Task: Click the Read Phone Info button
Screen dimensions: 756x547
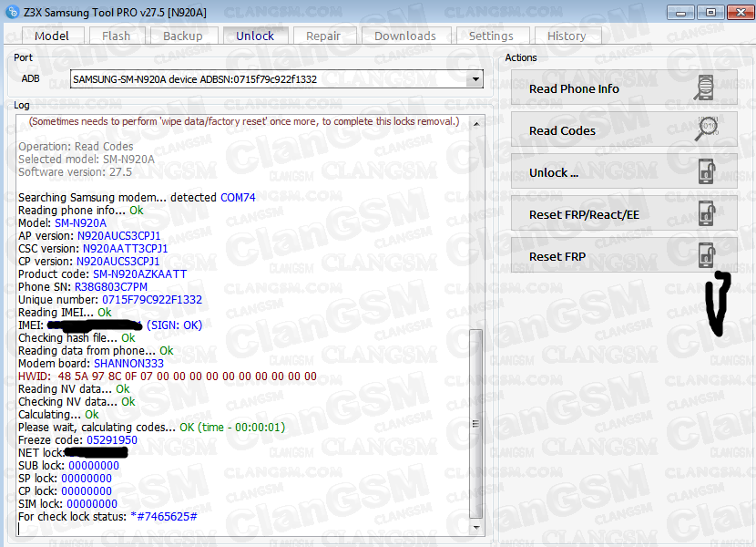Action: 624,88
